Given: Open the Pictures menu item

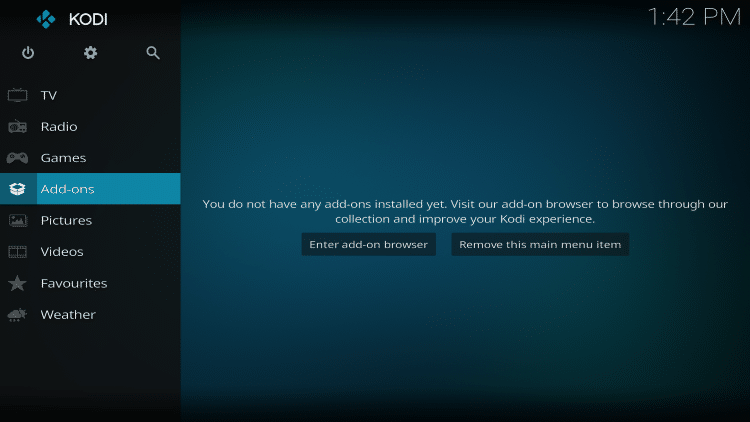Looking at the screenshot, I should tap(90, 220).
